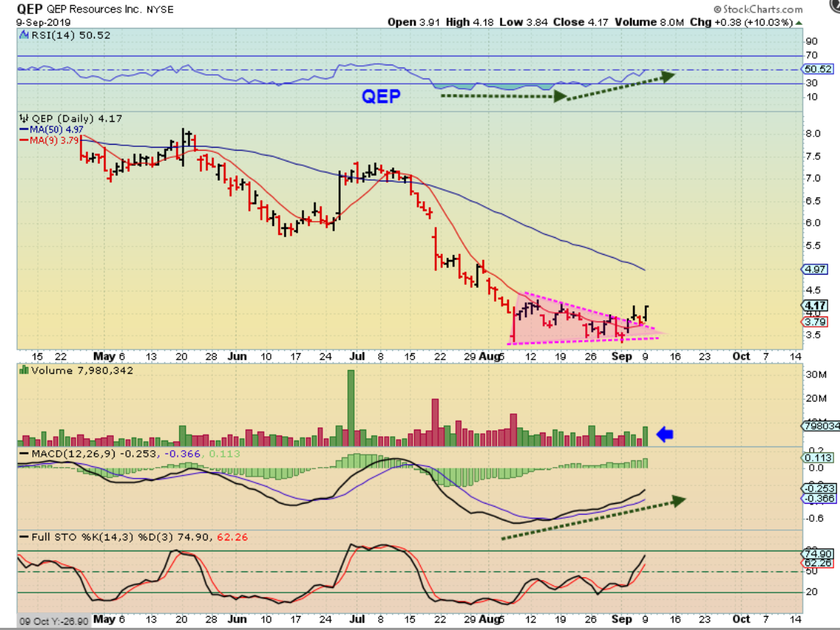
Task: Click the boxed -0.366 MACD signal tag
Action: pos(819,499)
